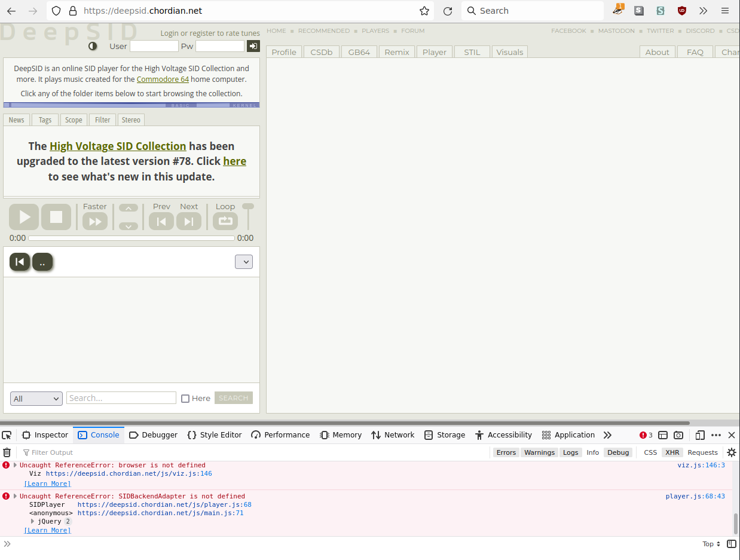Open the uBlock Origin extension icon

[682, 11]
